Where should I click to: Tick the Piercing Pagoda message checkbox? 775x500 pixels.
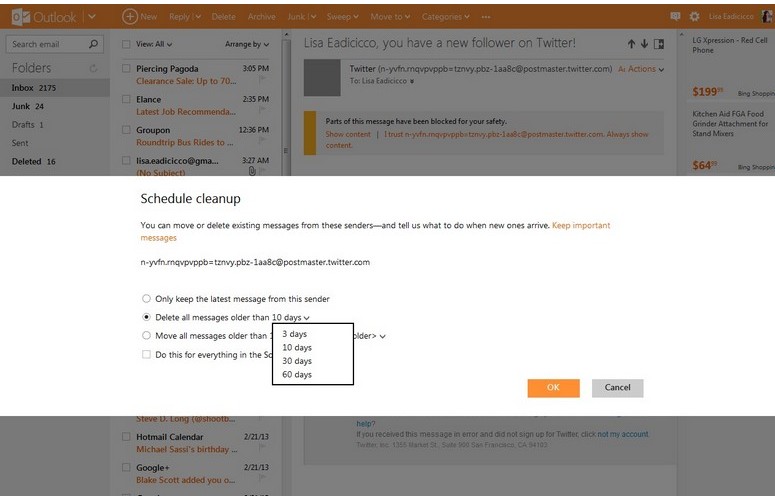[126, 68]
